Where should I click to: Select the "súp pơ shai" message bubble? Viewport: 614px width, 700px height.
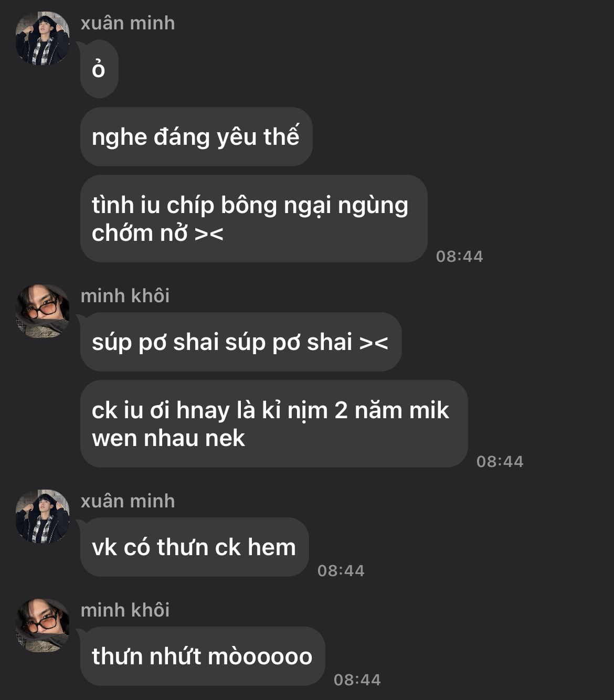(241, 342)
